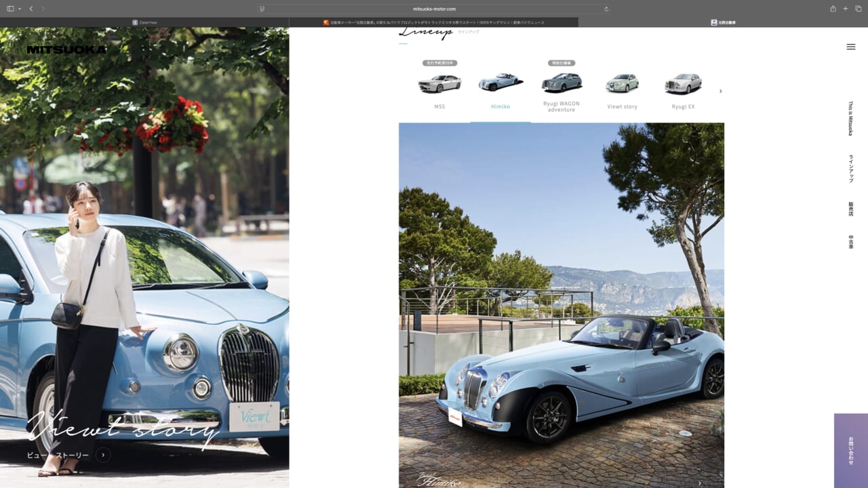Open the Ryugi EX link
Image resolution: width=868 pixels, height=488 pixels.
[683, 91]
